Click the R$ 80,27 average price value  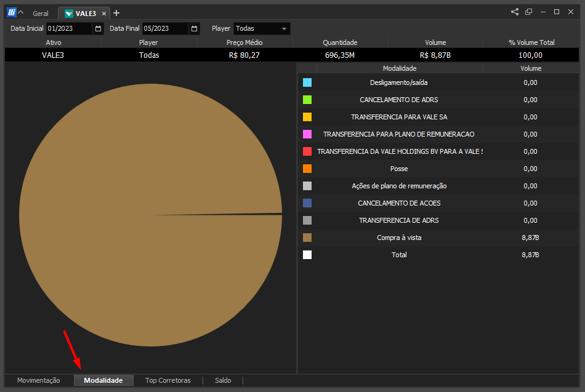[x=244, y=55]
